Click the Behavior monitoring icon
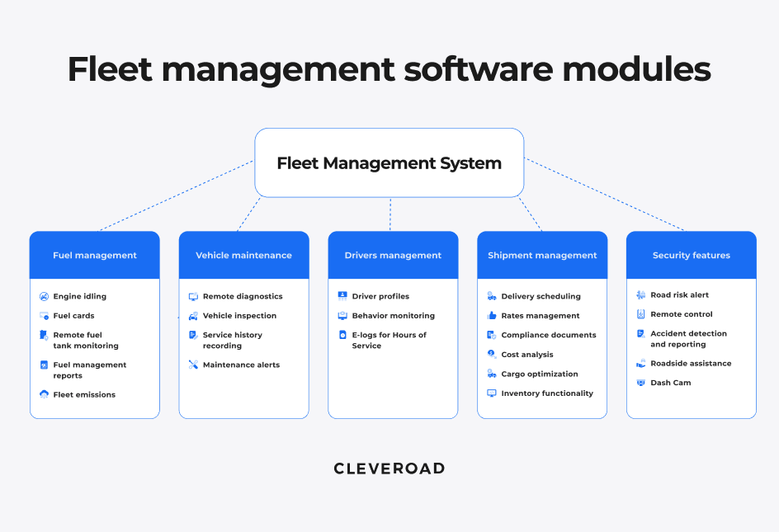The width and height of the screenshot is (779, 532). pyautogui.click(x=342, y=315)
